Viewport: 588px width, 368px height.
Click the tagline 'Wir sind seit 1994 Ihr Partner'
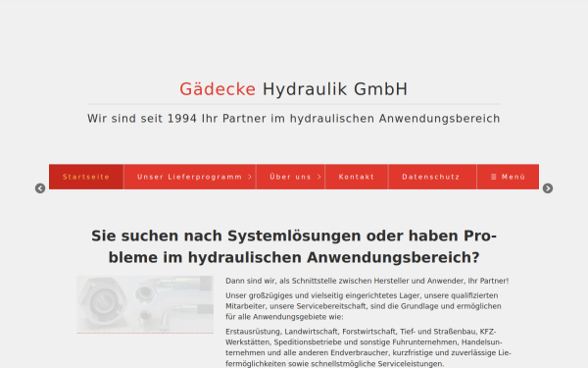point(294,119)
